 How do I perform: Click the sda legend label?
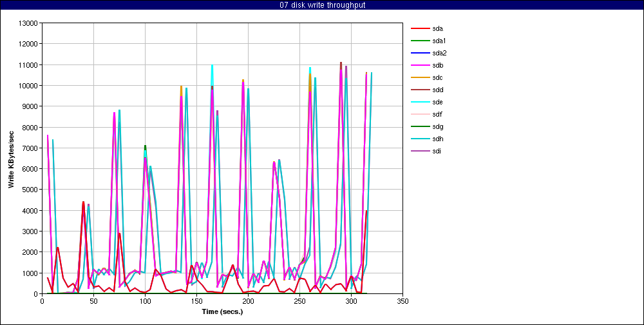(x=437, y=28)
